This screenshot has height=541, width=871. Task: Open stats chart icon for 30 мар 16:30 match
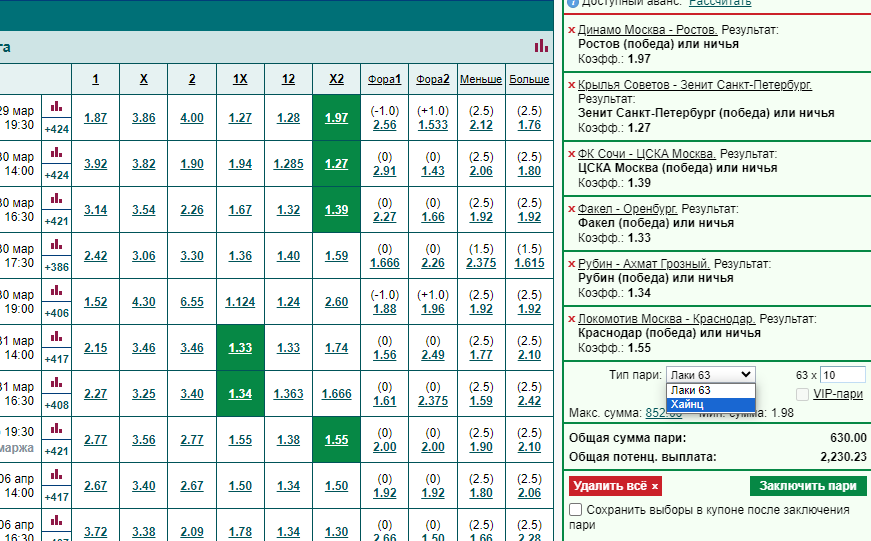tap(57, 198)
